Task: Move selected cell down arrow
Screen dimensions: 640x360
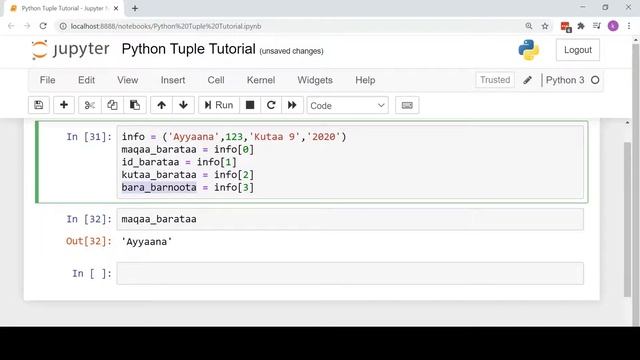Action: click(x=183, y=105)
